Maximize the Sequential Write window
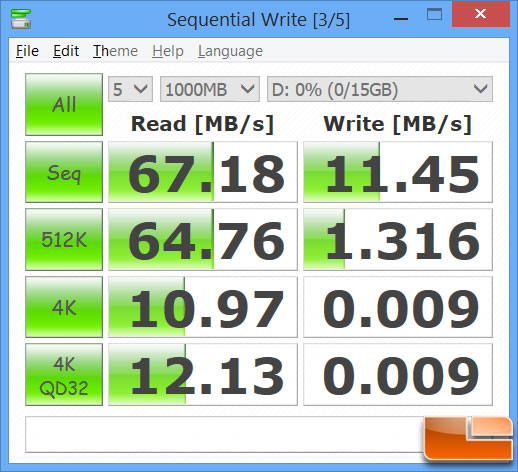The height and width of the screenshot is (472, 518). tap(434, 14)
